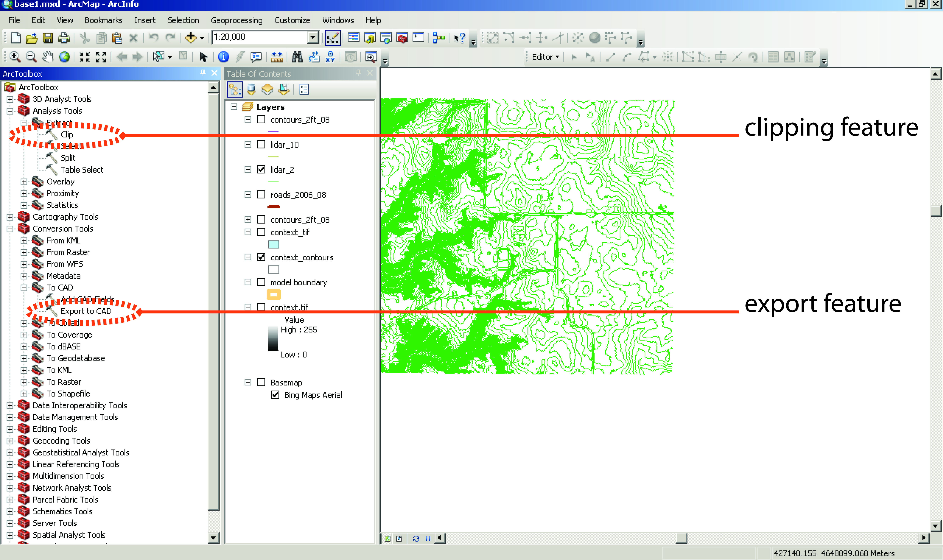
Task: Open the Table Of Contents Options icon
Action: coord(304,89)
